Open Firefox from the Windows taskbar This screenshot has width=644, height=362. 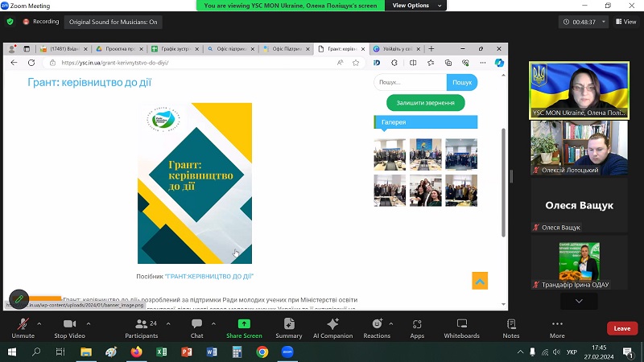click(135, 352)
